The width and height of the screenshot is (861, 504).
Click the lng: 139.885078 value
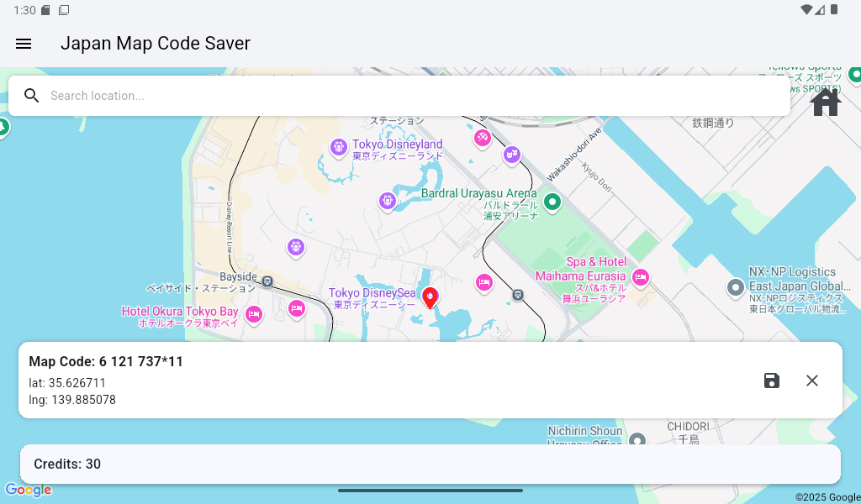click(x=72, y=400)
